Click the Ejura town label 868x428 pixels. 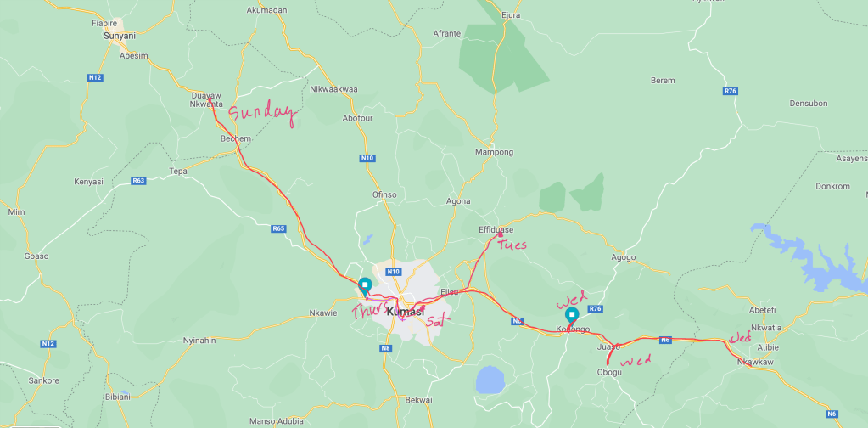511,15
